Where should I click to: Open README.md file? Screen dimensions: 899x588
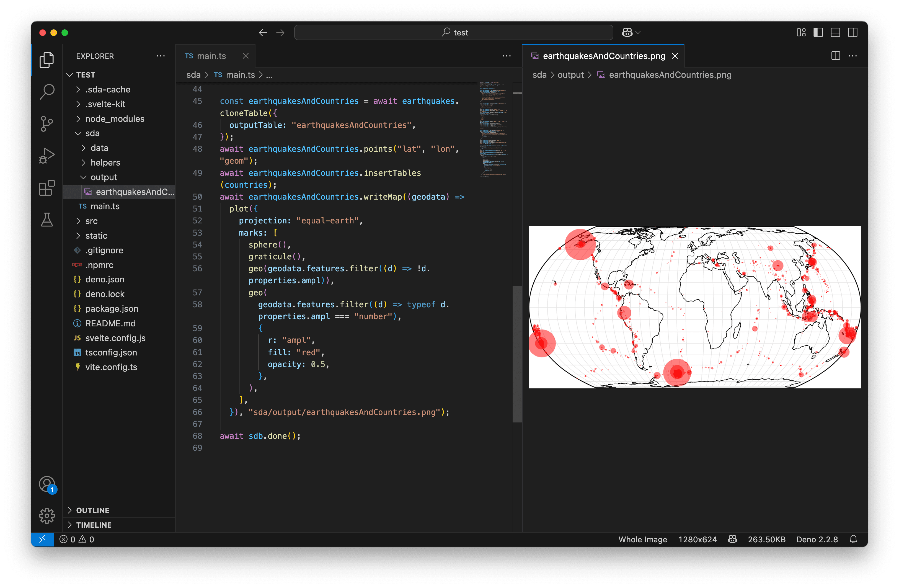[x=119, y=323]
